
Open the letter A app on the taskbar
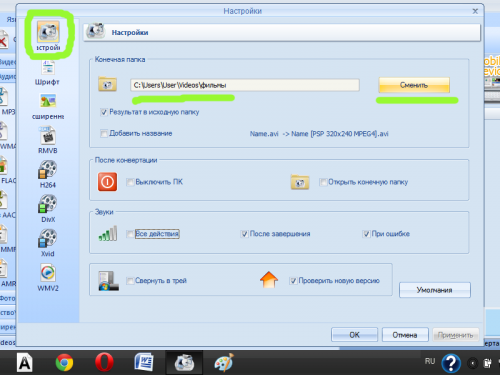(25, 362)
